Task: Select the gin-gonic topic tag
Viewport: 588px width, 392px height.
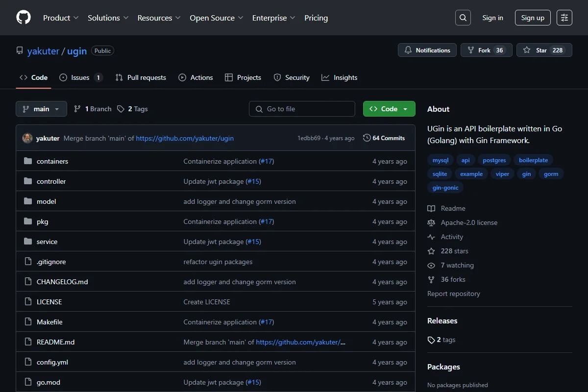Action: pyautogui.click(x=445, y=188)
